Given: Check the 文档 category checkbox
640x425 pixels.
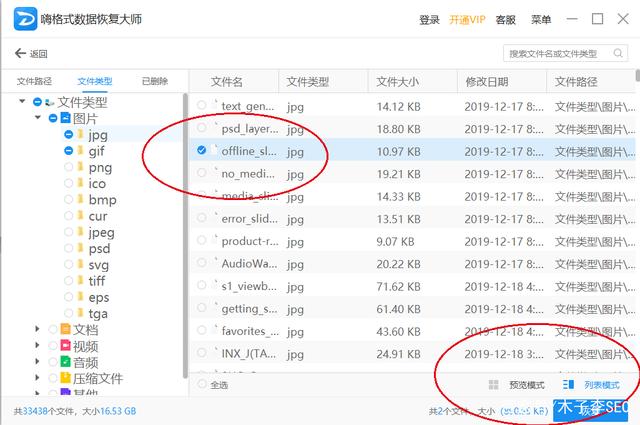Looking at the screenshot, I should point(53,329).
